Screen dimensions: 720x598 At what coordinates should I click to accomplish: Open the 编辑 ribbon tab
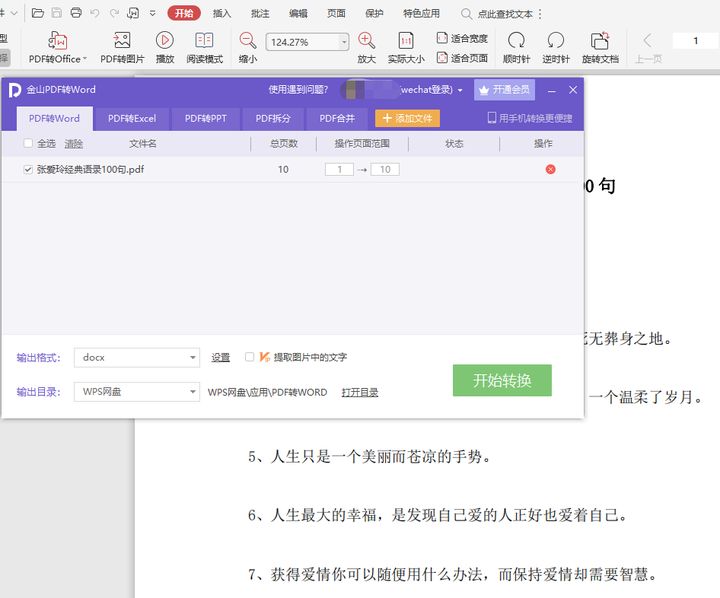coord(298,13)
